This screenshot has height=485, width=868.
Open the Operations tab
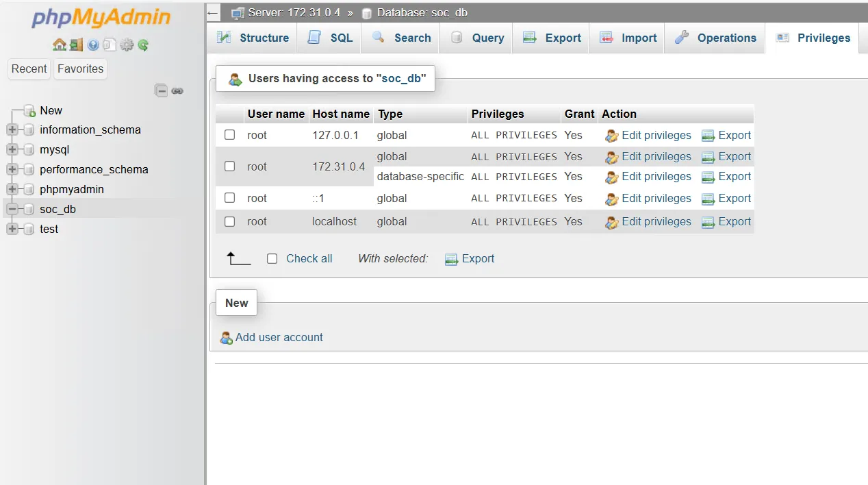coord(715,38)
